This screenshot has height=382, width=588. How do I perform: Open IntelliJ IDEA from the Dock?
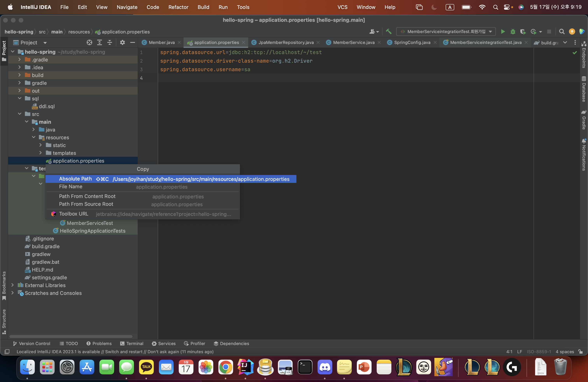click(245, 367)
